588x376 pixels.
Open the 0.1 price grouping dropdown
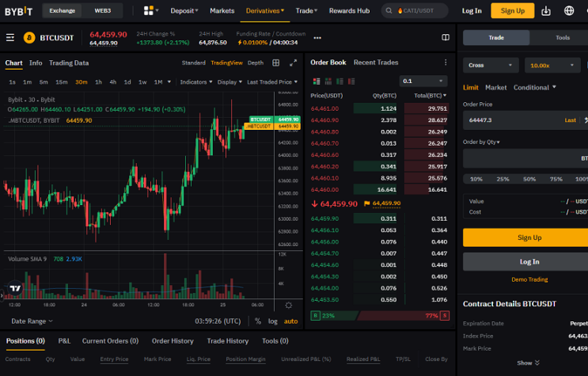423,81
